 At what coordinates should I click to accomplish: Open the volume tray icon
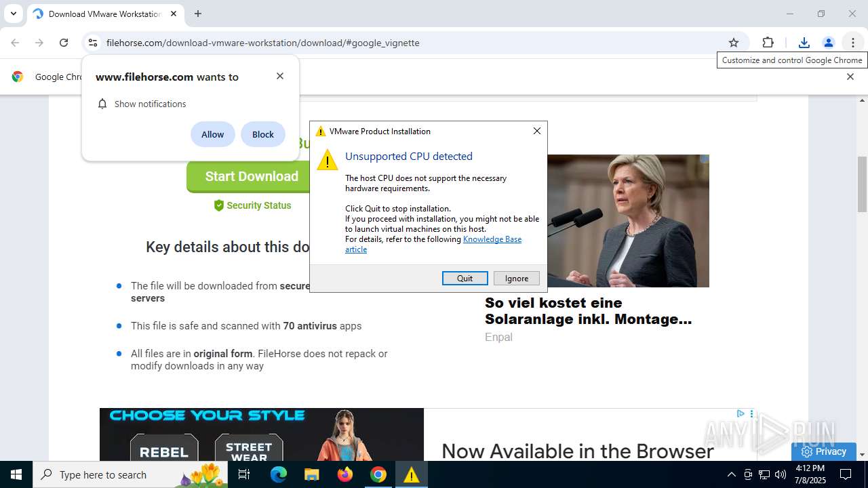(781, 474)
